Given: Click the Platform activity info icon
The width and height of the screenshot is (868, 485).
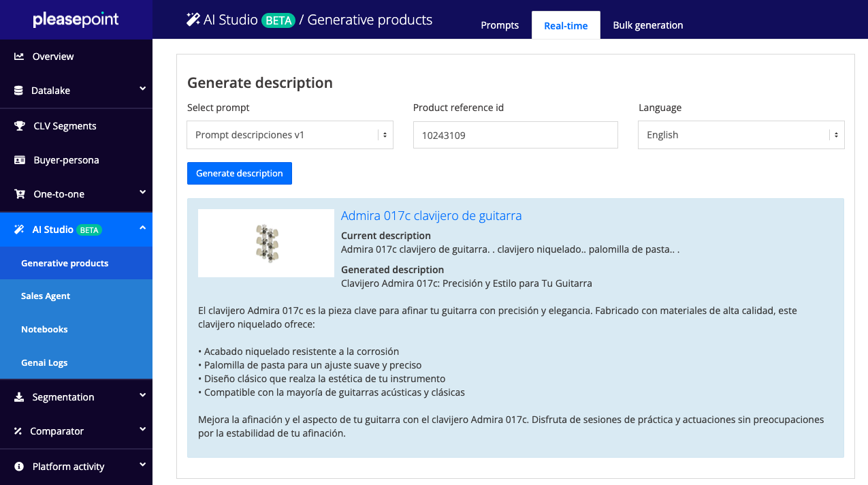Looking at the screenshot, I should pos(19,467).
